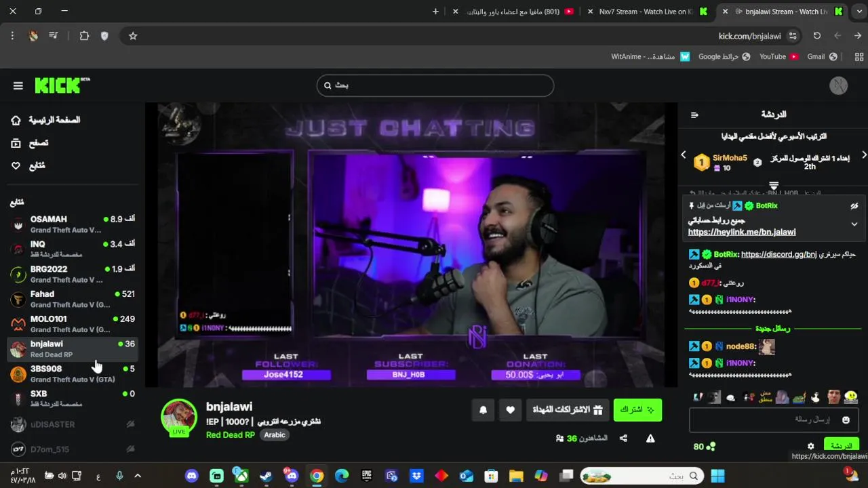Open Steam from the taskbar
868x488 pixels.
(x=266, y=476)
